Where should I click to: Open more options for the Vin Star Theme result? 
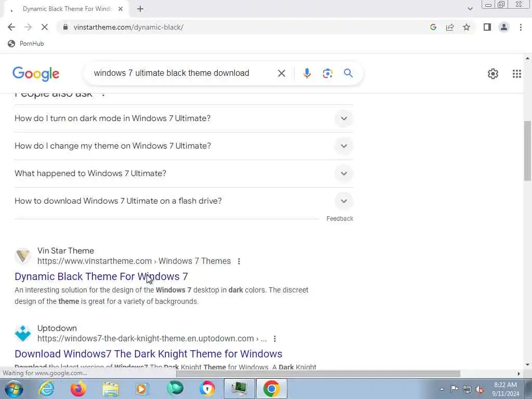[239, 261]
